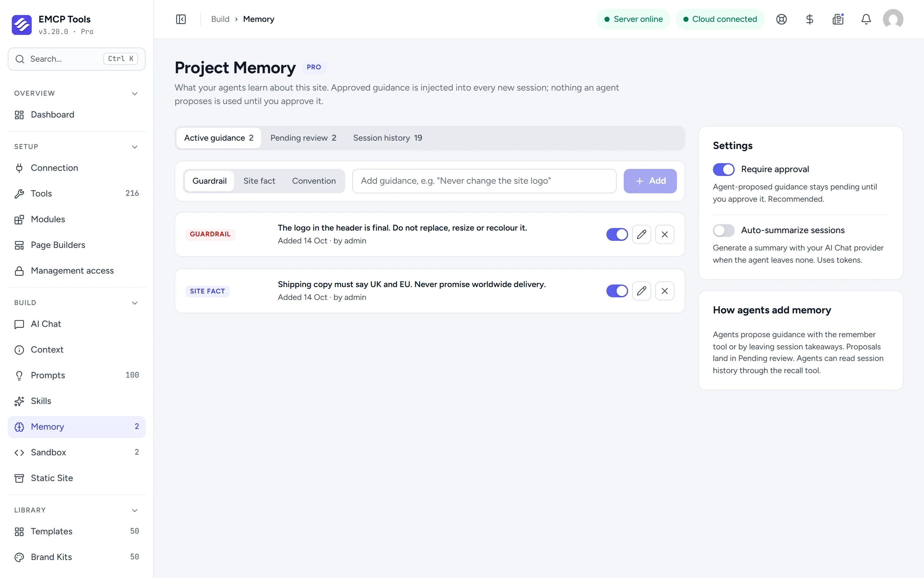This screenshot has width=924, height=578.
Task: Open Dashboard from sidebar
Action: click(x=76, y=115)
